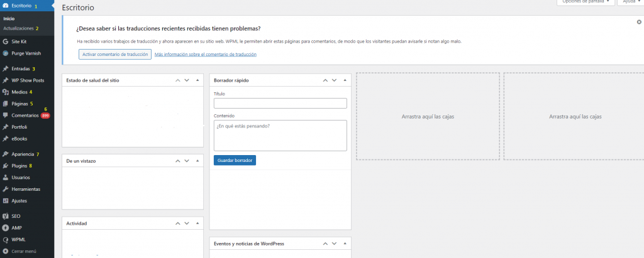The image size is (644, 258).
Task: Click the Herramientas wrench icon
Action: tap(5, 190)
